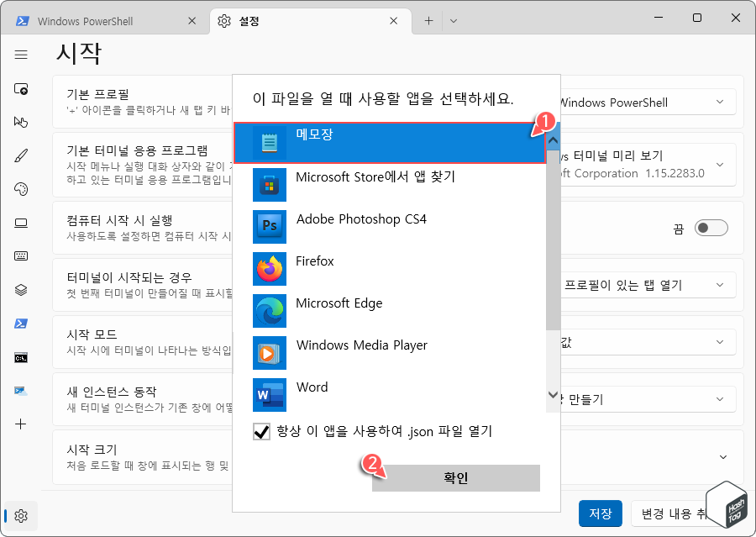Screen dimensions: 756x537
Task: Confirm with the 확인 button
Action: (455, 477)
